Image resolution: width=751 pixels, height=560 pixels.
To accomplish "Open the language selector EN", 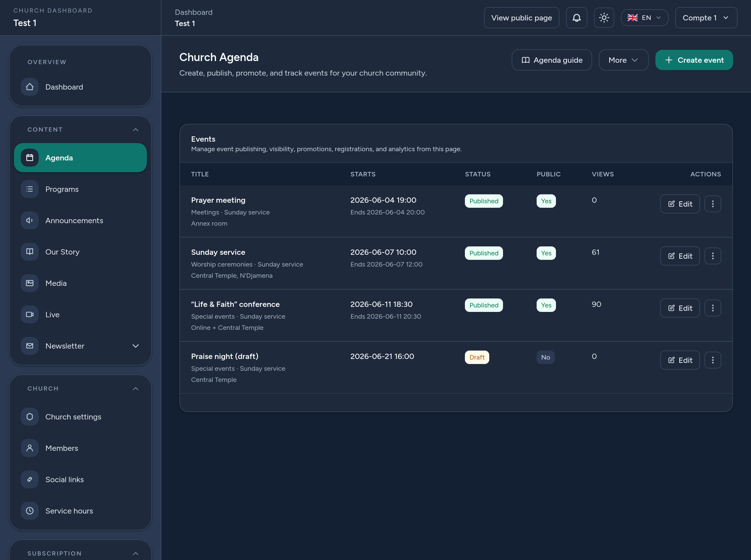I will pyautogui.click(x=645, y=18).
